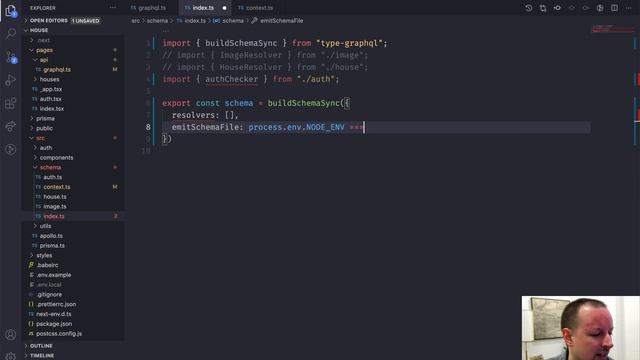Open prisma.ts file
The image size is (640, 360).
pos(52,246)
